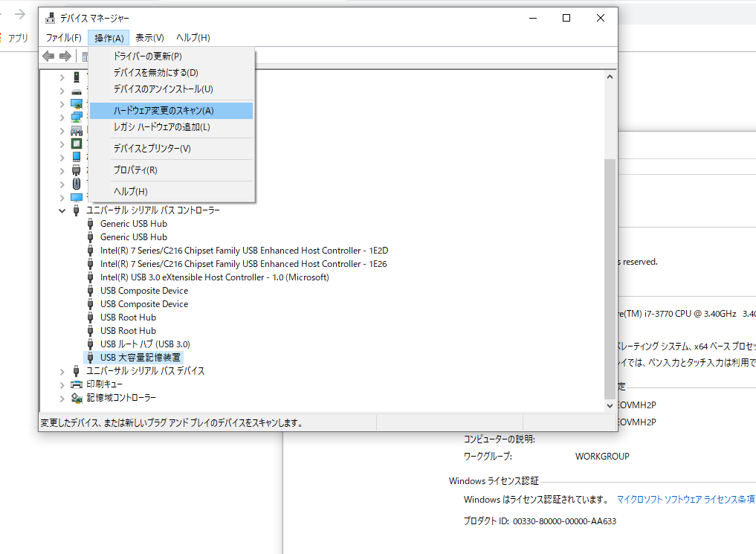Screen dimensions: 756x554
Task: Select the processor chip icon in device tree
Action: tap(77, 142)
